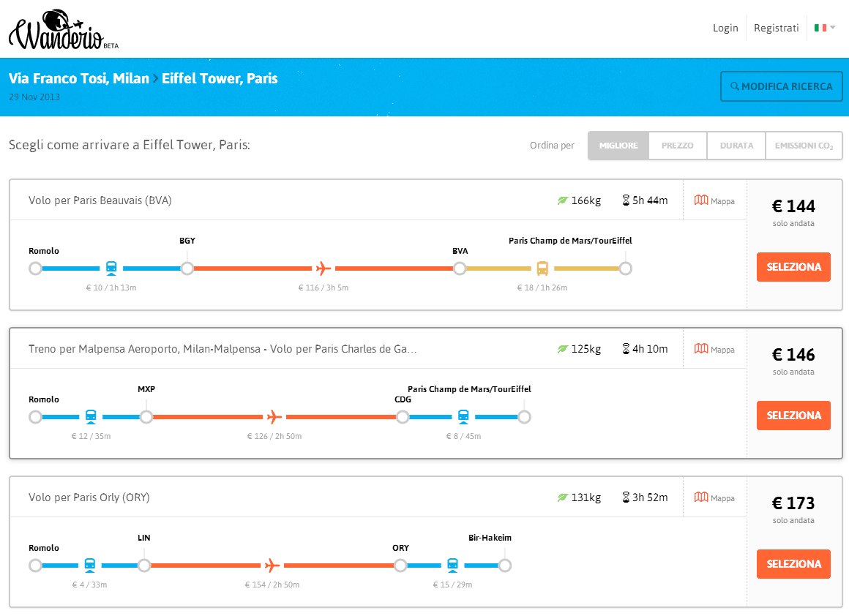
Task: Click the MXP stop marker
Action: (146, 417)
